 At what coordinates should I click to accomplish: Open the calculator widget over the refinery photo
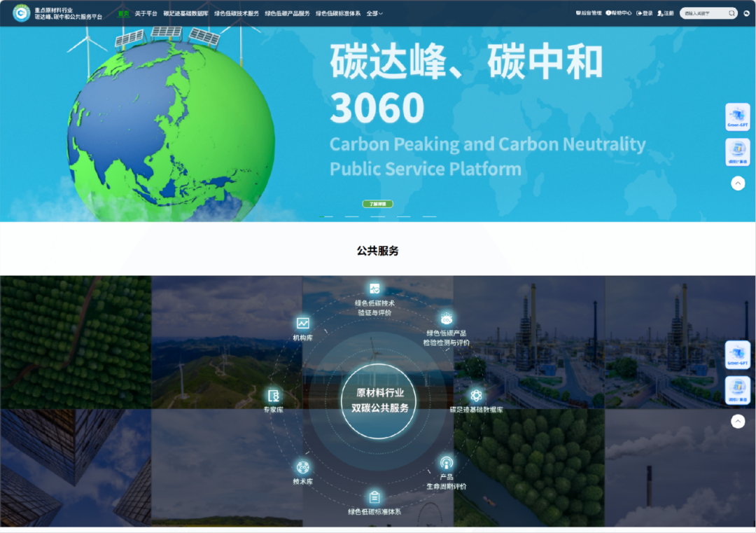click(x=738, y=389)
